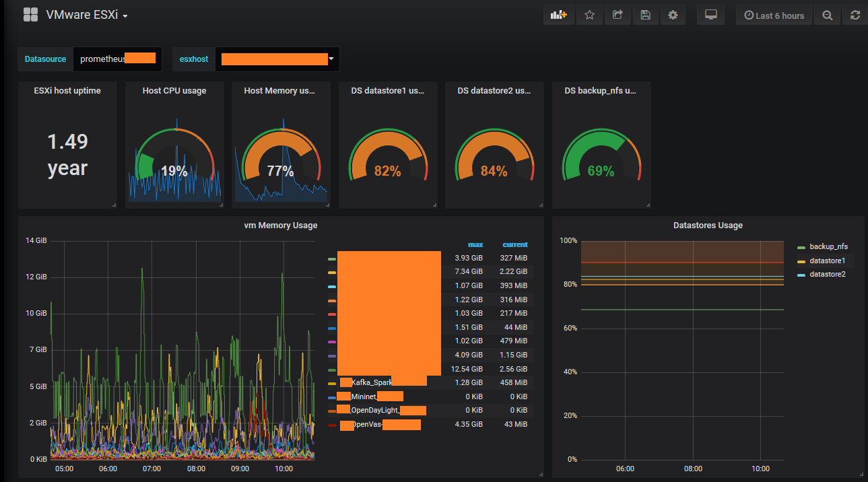Expand the esxhost variable dropdown
The height and width of the screenshot is (482, 868).
tap(277, 59)
